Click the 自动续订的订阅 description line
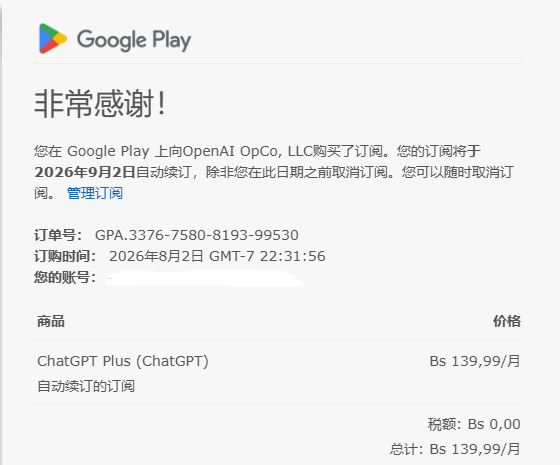The image size is (560, 465). 86,386
